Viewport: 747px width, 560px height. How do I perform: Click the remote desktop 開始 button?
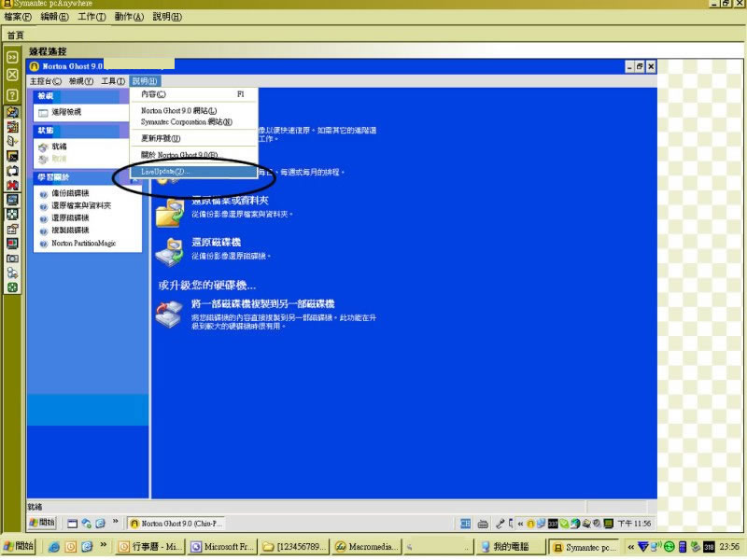(x=42, y=523)
